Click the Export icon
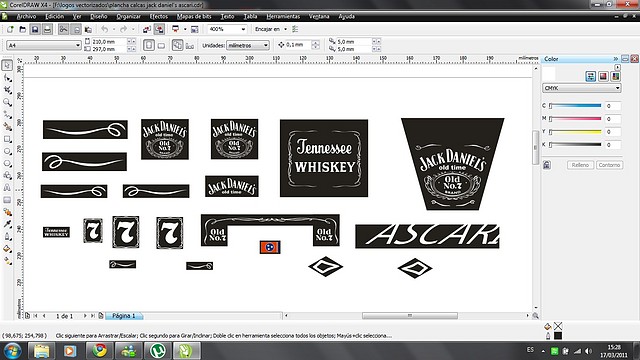The height and width of the screenshot is (360, 640). pyautogui.click(x=160, y=29)
